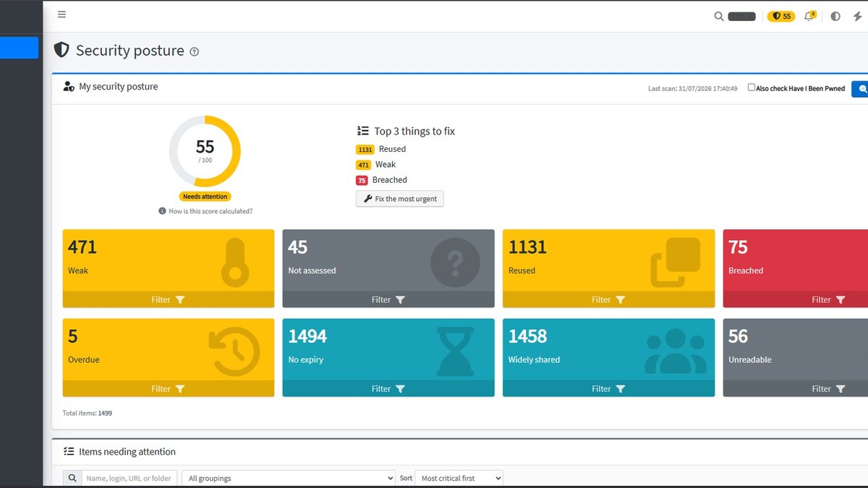Open the Sort Most critical first dropdown
868x488 pixels.
(x=459, y=478)
